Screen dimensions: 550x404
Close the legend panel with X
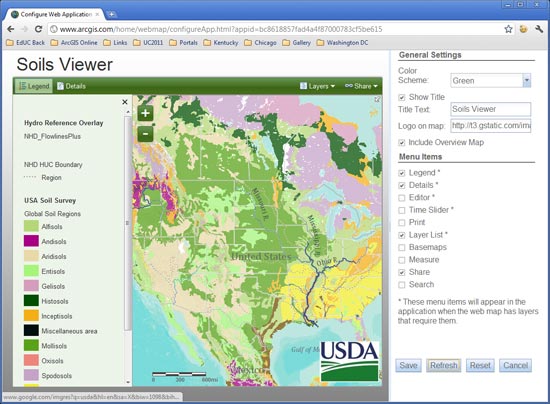point(125,102)
